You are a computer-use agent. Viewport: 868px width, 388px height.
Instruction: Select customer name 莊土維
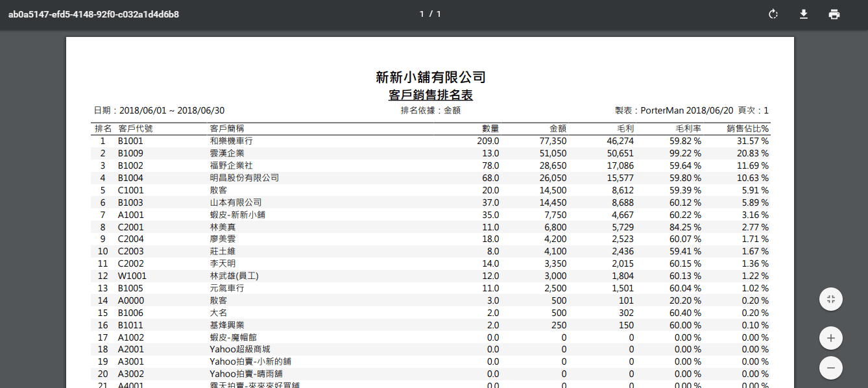pyautogui.click(x=222, y=251)
